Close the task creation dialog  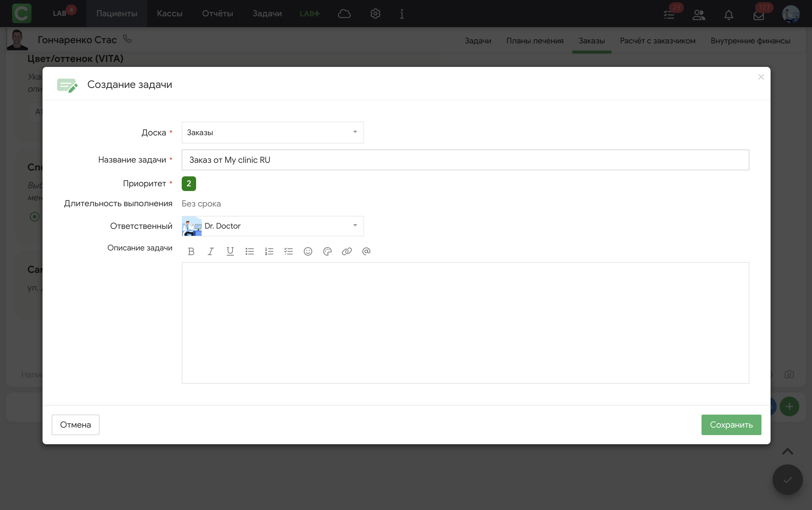[x=761, y=77]
